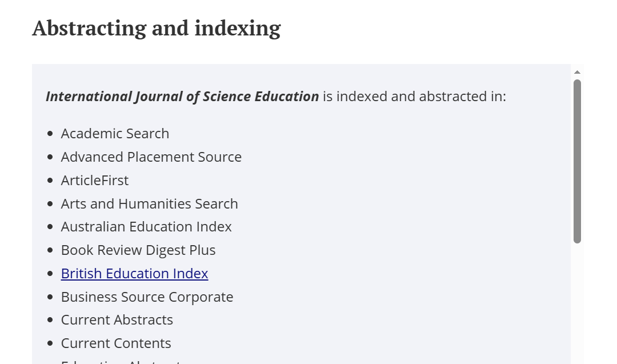Image resolution: width=617 pixels, height=364 pixels.
Task: Open the British Education Index link
Action: click(x=134, y=274)
